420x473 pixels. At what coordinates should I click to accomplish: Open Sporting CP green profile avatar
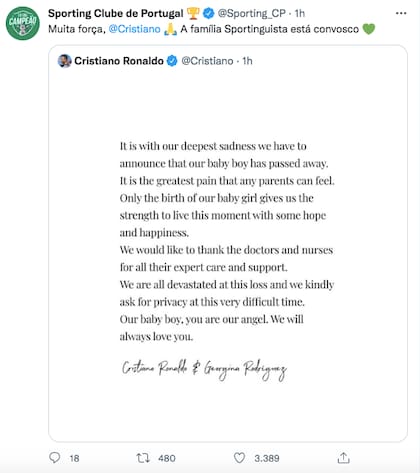23,23
